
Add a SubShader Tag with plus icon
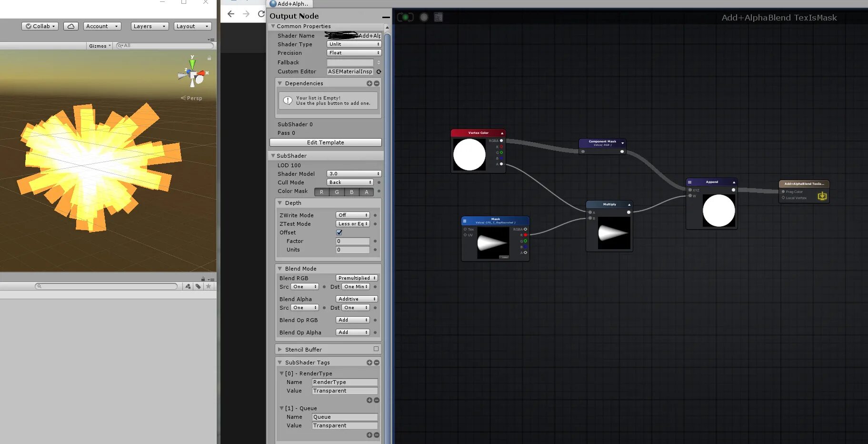tap(369, 363)
